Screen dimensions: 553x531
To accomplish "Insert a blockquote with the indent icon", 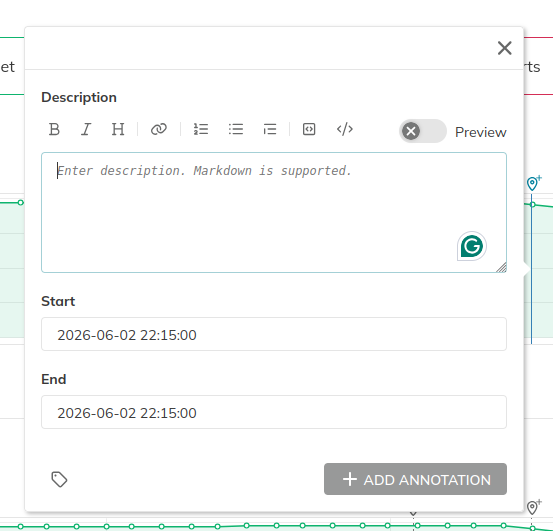I will tap(270, 129).
